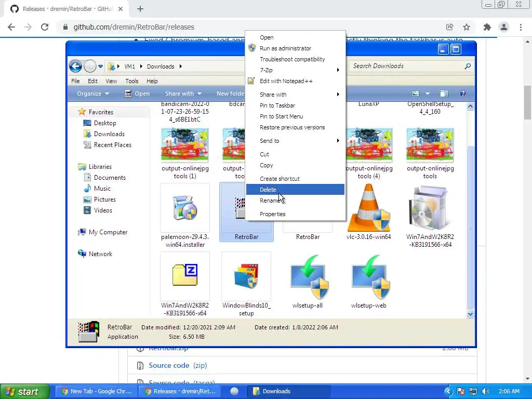Choose Create shortcut in context menu
This screenshot has height=399, width=532.
295,179
